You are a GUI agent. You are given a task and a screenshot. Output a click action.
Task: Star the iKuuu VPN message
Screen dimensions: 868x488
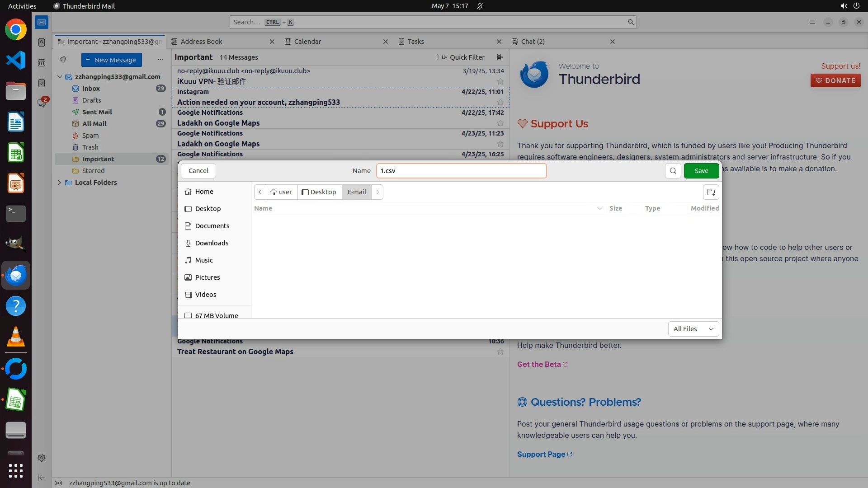coord(500,82)
